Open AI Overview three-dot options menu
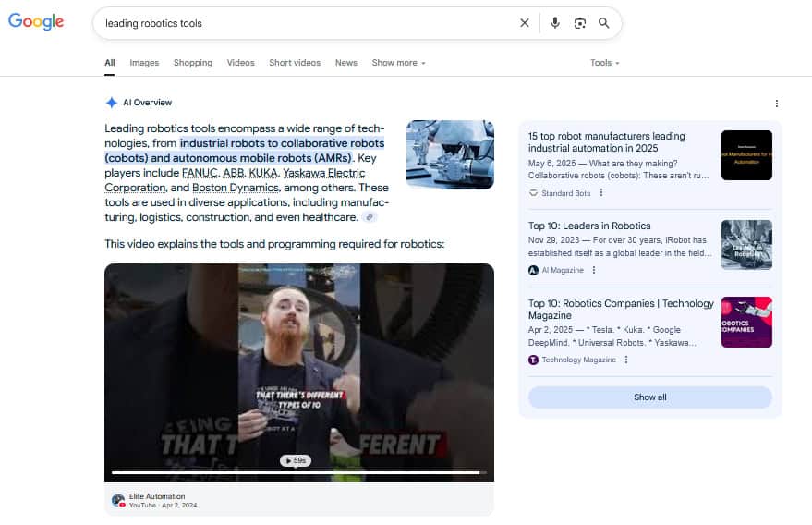Viewport: 812px width, 525px height. [777, 104]
